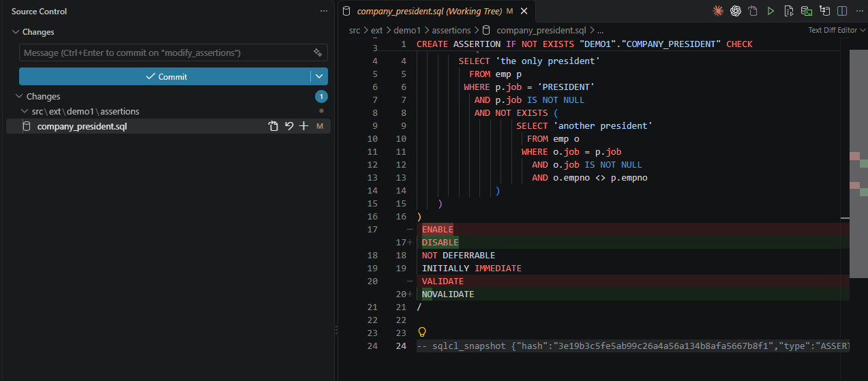Click the SELECT 'the only president' line
Screen dimensions: 868x381
pyautogui.click(x=529, y=61)
